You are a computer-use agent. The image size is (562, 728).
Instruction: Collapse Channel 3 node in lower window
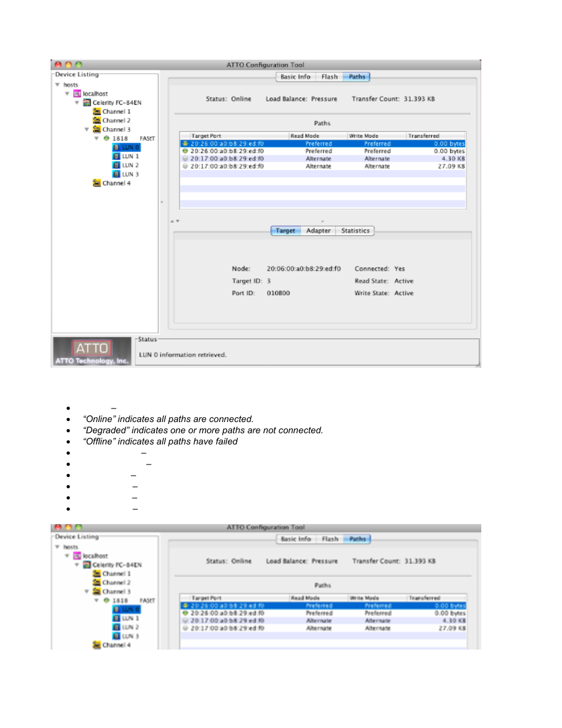[87, 591]
